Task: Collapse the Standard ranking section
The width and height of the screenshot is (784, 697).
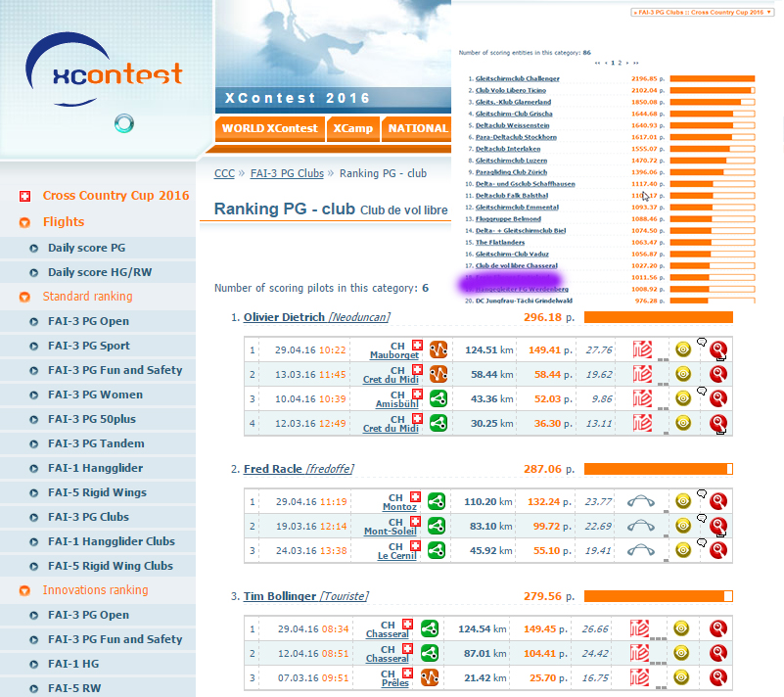Action: coord(24,297)
